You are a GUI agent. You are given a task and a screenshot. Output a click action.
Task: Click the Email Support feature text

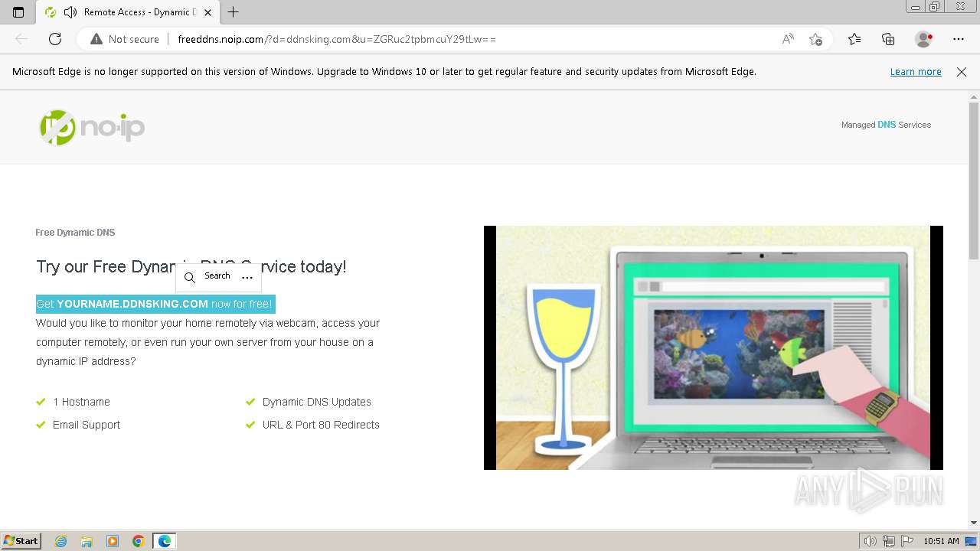(x=87, y=425)
